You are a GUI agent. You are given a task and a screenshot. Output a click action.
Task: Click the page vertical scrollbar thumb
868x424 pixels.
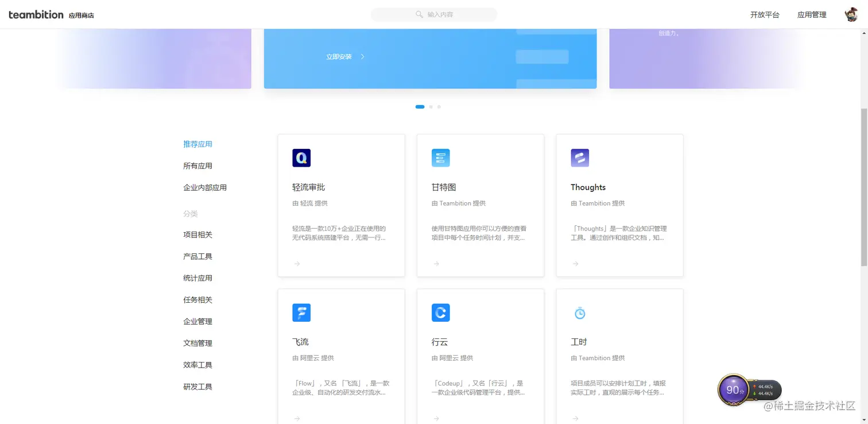coord(864,187)
